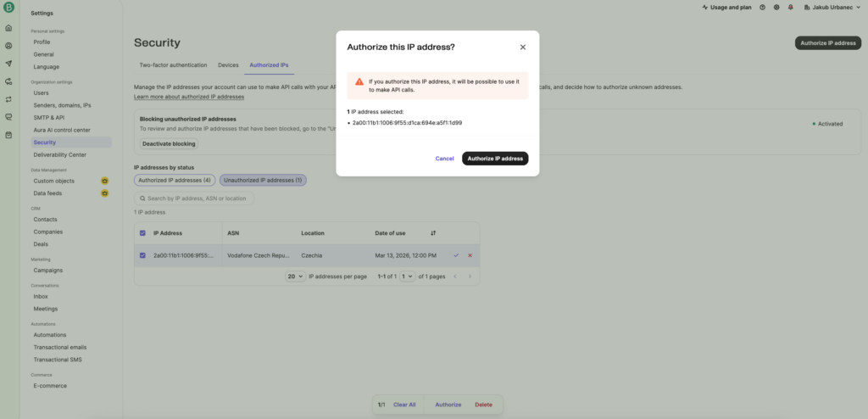This screenshot has width=868, height=419.
Task: Click the Brevo logo icon
Action: coord(8,8)
